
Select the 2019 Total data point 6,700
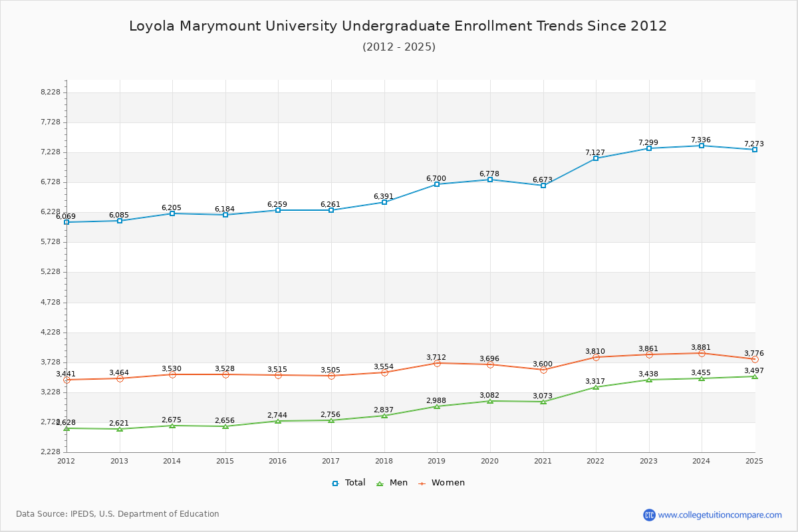tap(437, 184)
